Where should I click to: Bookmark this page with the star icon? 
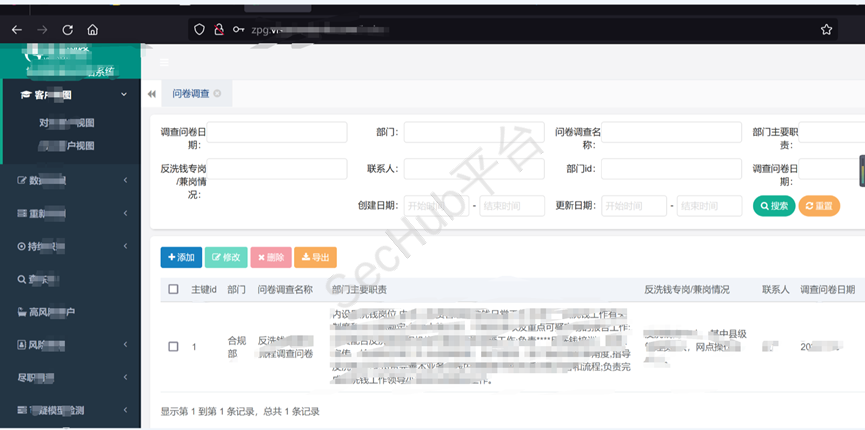pyautogui.click(x=826, y=30)
